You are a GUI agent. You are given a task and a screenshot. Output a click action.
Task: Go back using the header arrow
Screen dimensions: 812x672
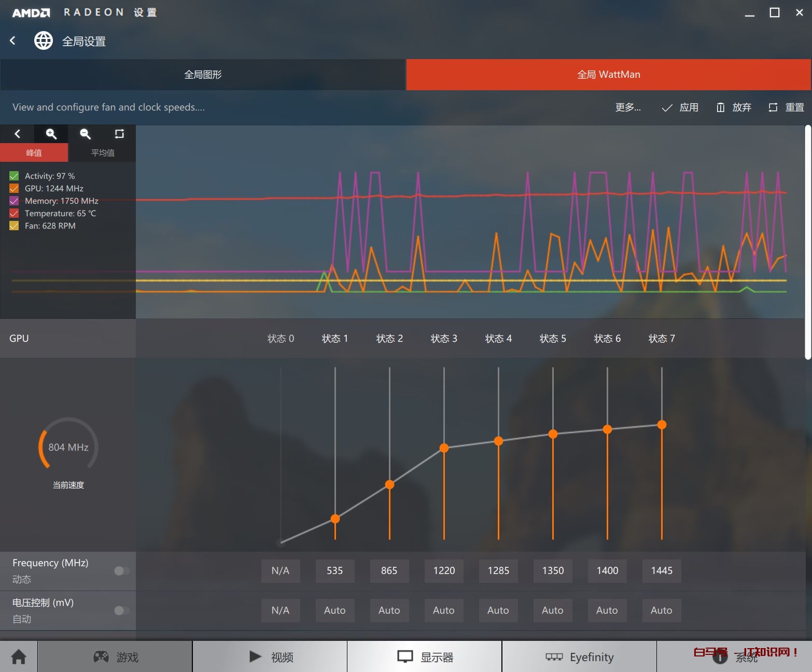[x=13, y=40]
